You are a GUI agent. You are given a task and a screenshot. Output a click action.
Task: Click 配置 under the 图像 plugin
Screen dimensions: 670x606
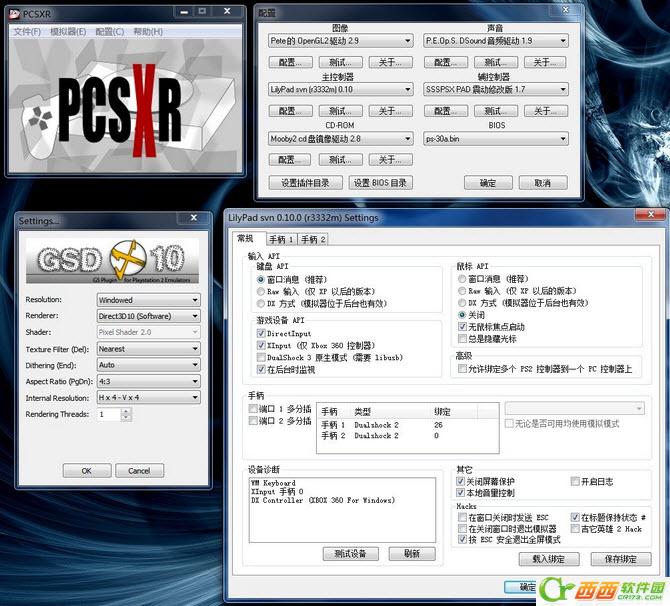(290, 62)
